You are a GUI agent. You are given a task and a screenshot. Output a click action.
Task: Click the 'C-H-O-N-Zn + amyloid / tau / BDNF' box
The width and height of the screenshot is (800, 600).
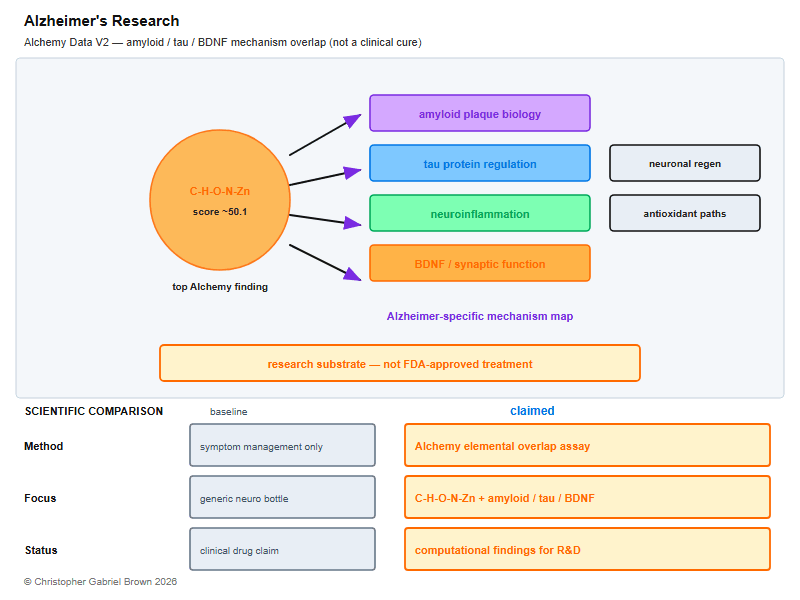587,497
